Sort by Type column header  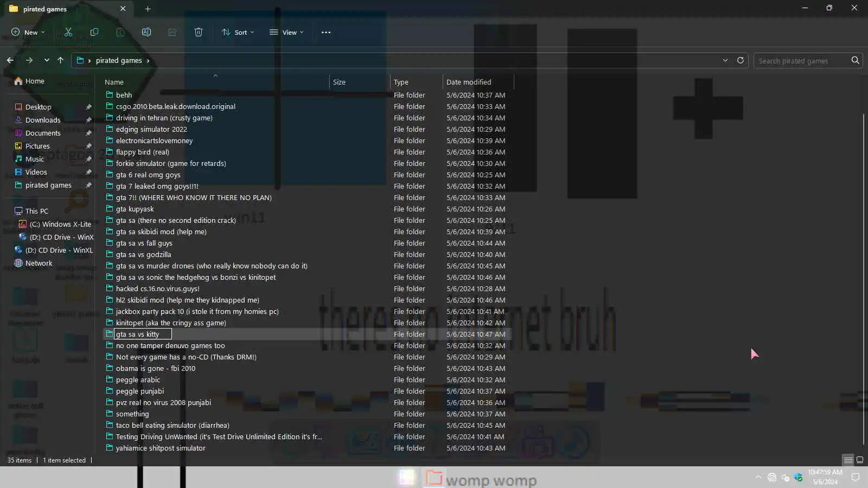416,82
